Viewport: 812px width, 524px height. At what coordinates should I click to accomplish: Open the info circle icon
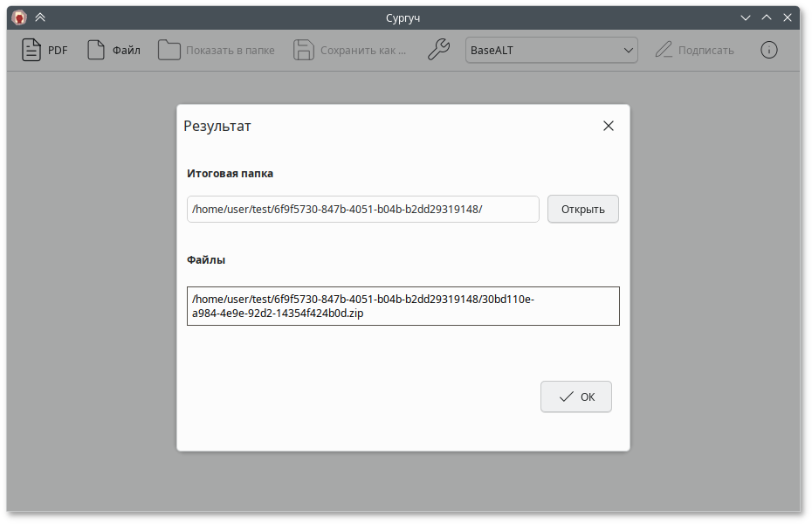tap(768, 51)
